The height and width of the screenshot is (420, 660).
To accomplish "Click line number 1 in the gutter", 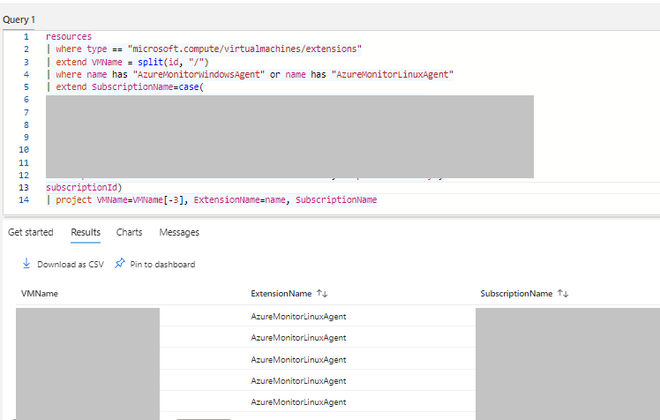I will [x=26, y=37].
